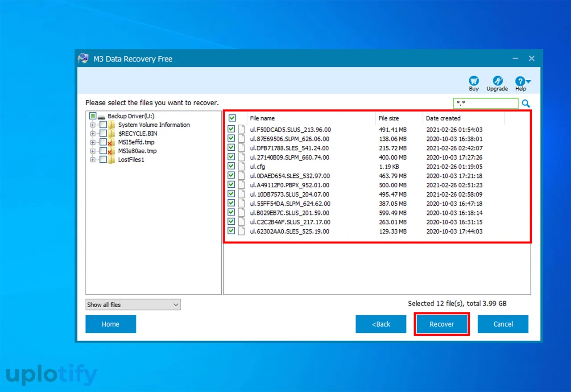This screenshot has width=571, height=392.
Task: Click the MSI5effd.tmp deleted folder icon
Action: (x=112, y=142)
